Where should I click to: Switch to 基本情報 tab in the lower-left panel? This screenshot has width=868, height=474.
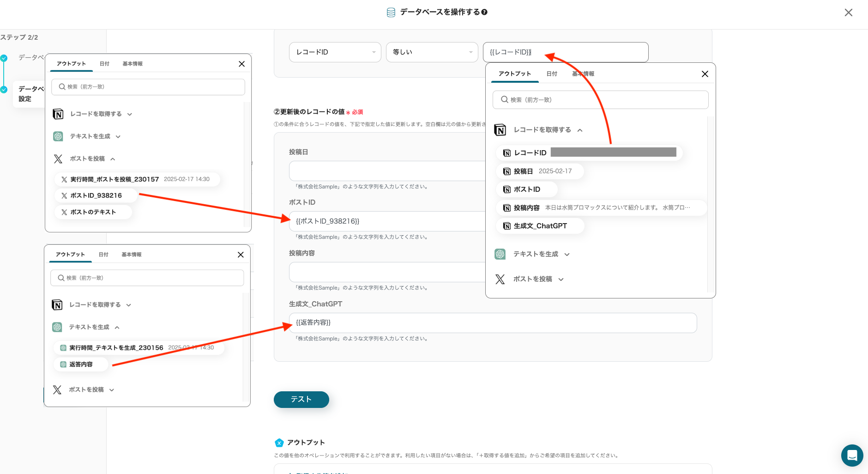coord(132,255)
